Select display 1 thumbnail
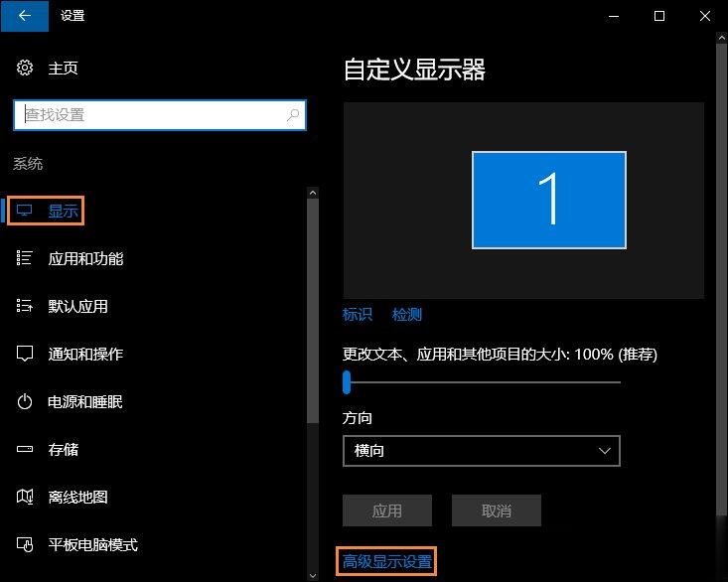Image resolution: width=728 pixels, height=582 pixels. pos(549,200)
